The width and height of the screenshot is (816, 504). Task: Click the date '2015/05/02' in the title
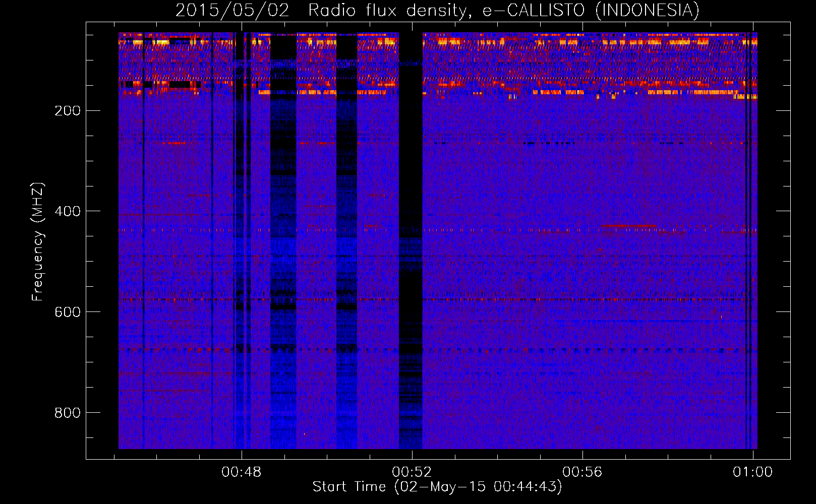232,11
